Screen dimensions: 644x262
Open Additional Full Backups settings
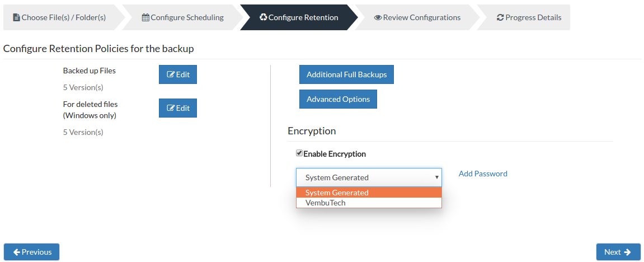(x=347, y=75)
